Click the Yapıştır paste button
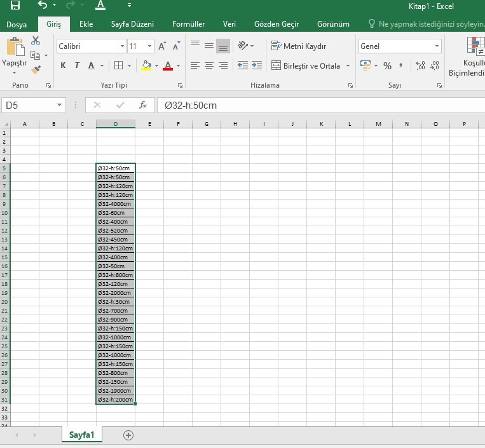 (x=15, y=54)
